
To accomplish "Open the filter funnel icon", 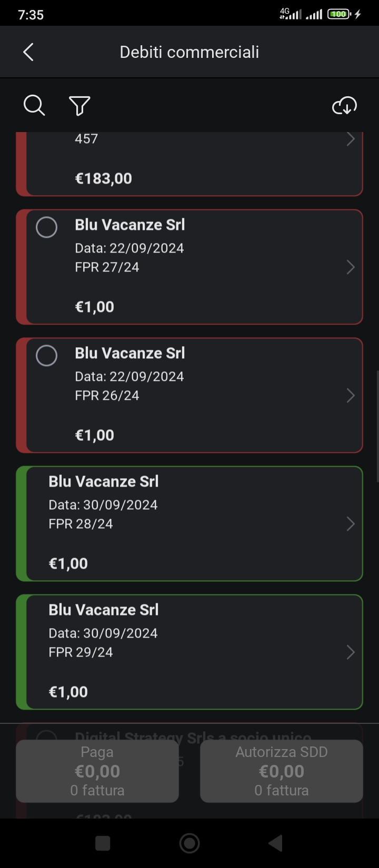I will [79, 106].
